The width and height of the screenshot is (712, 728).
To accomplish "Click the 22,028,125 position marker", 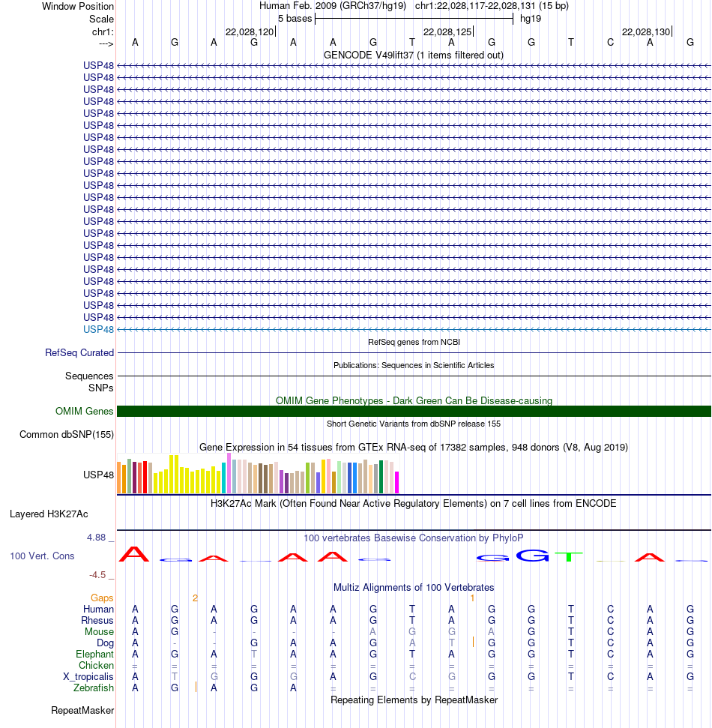I will tap(447, 31).
